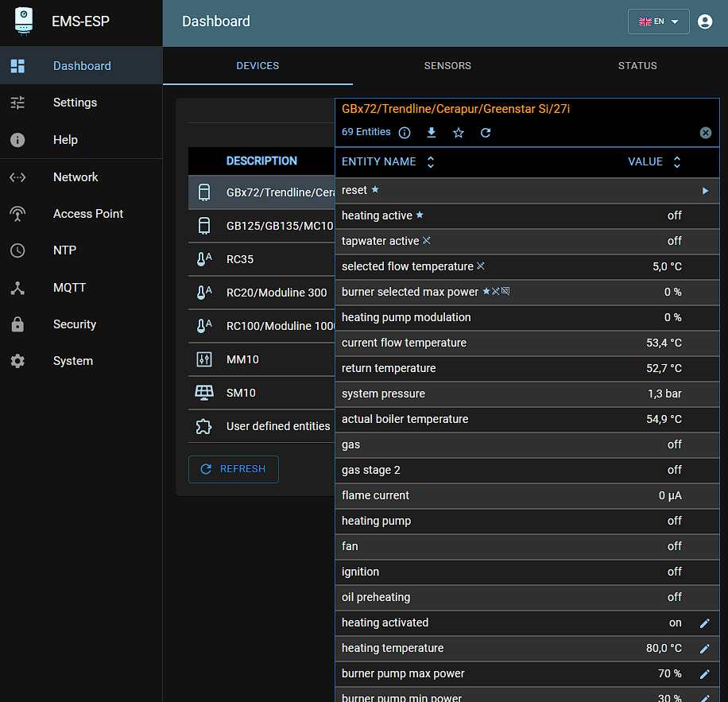
Task: Click the solar module icon next to SM10
Action: tap(205, 393)
